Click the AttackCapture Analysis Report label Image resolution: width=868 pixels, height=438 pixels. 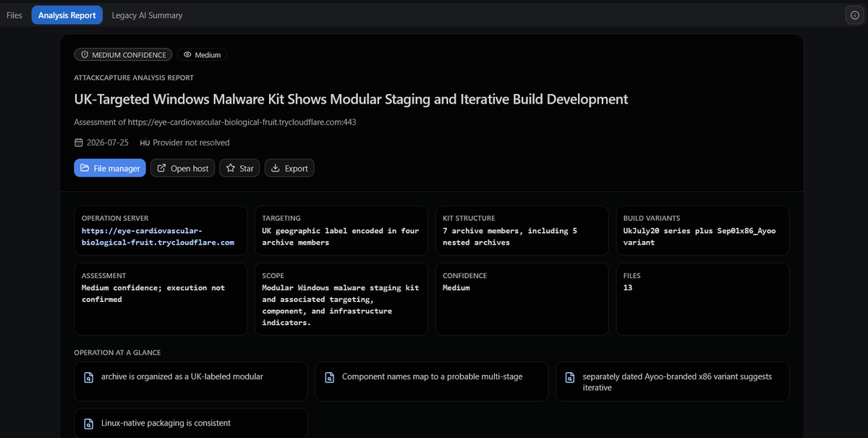coord(134,77)
